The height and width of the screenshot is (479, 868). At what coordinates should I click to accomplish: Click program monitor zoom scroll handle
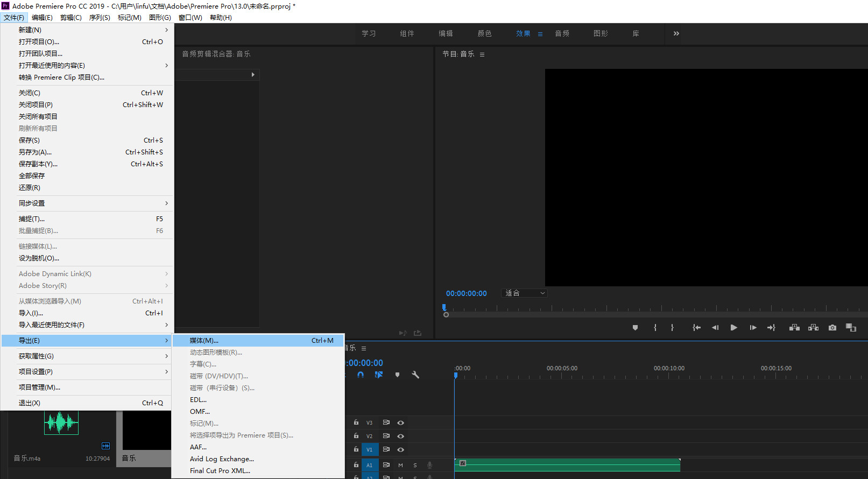446,315
